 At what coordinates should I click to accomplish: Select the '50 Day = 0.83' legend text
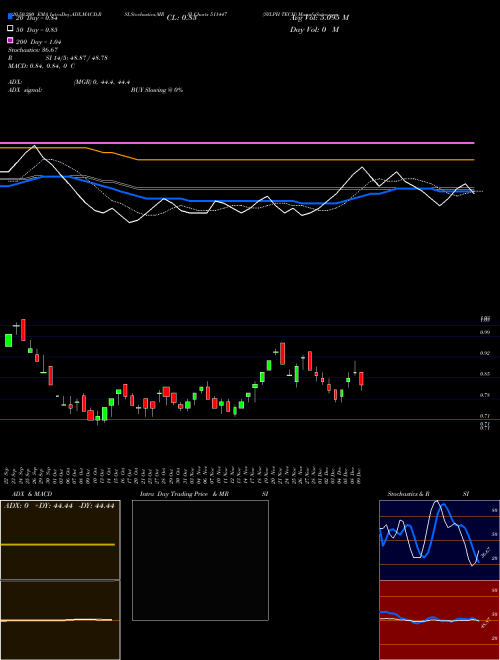[x=37, y=30]
